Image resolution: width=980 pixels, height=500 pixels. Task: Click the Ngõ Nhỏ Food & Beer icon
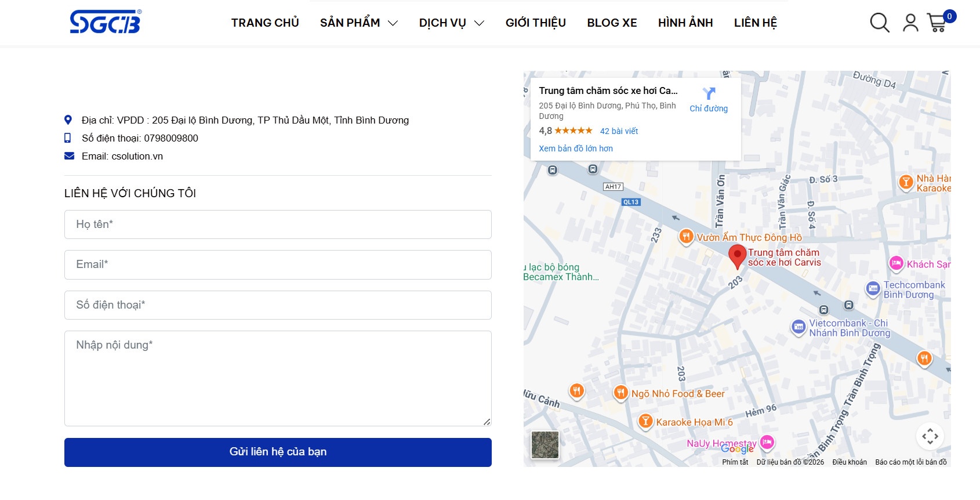tap(620, 393)
